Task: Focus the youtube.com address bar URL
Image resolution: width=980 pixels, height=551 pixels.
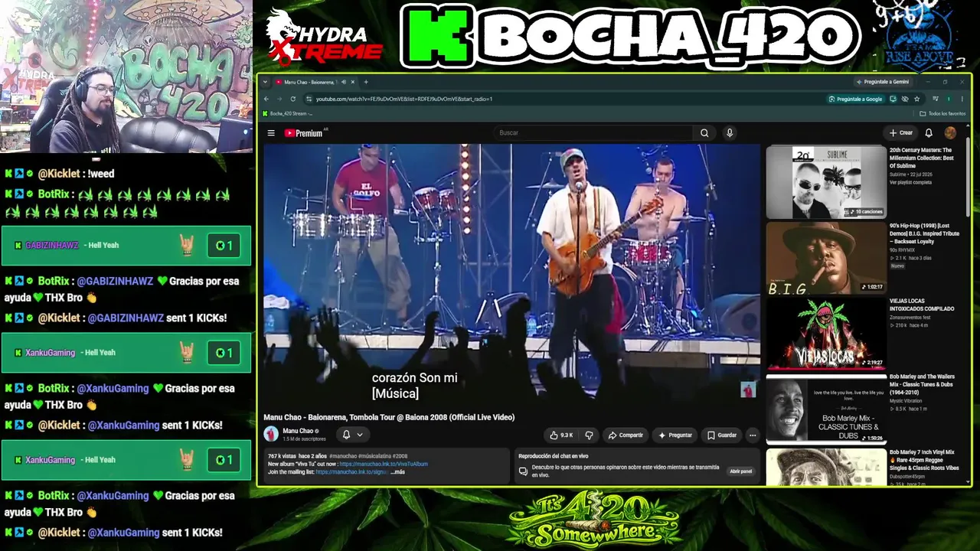Action: (x=404, y=99)
